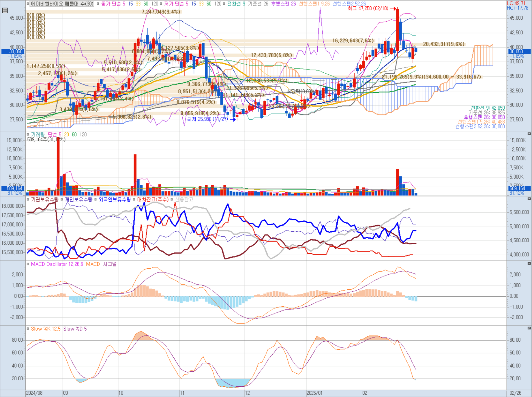Viewport: 532px width, 397px height.
Task: Click the 2024/08 label on the time axis
Action: coord(34,393)
